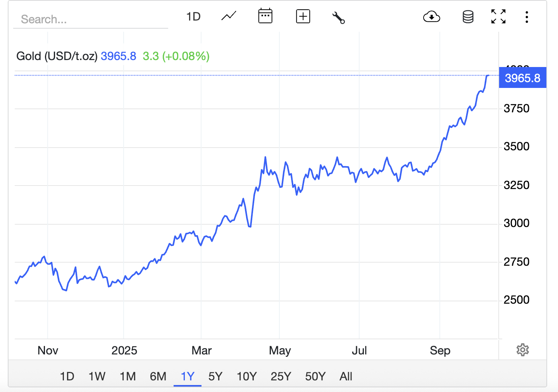The width and height of the screenshot is (558, 392).
Task: Show All historical data range
Action: (346, 376)
